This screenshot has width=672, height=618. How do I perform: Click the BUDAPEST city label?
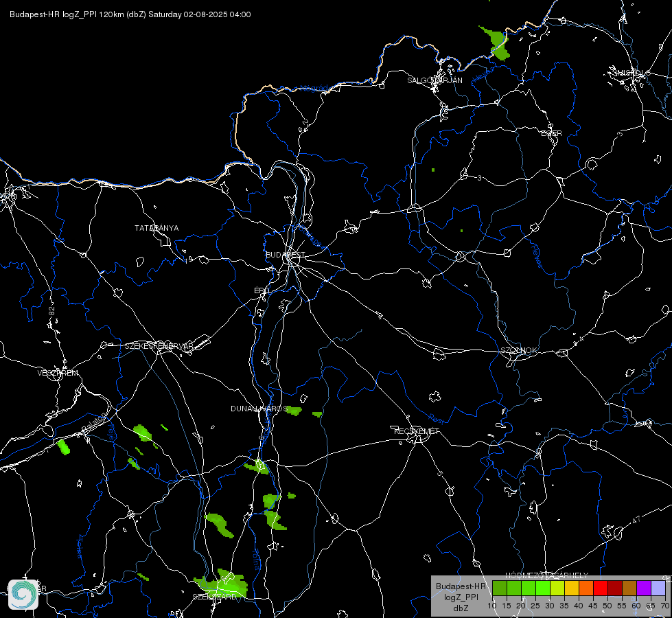click(286, 255)
